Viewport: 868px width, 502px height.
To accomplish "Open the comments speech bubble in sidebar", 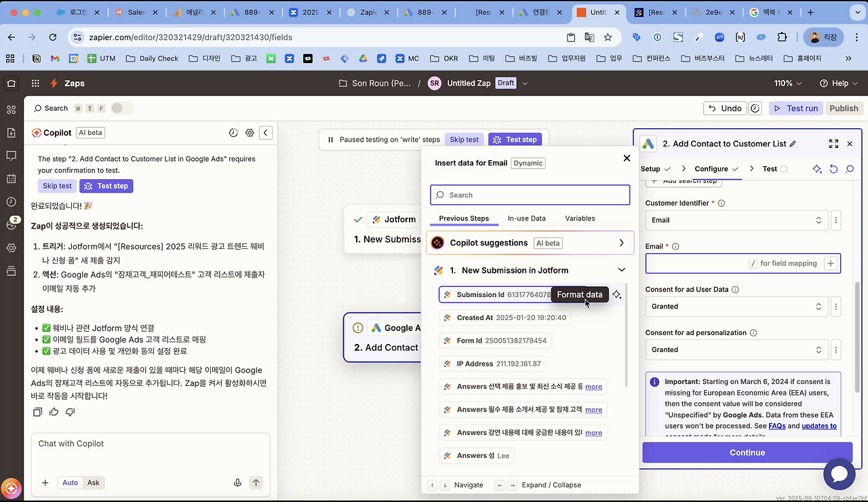I will tap(11, 156).
